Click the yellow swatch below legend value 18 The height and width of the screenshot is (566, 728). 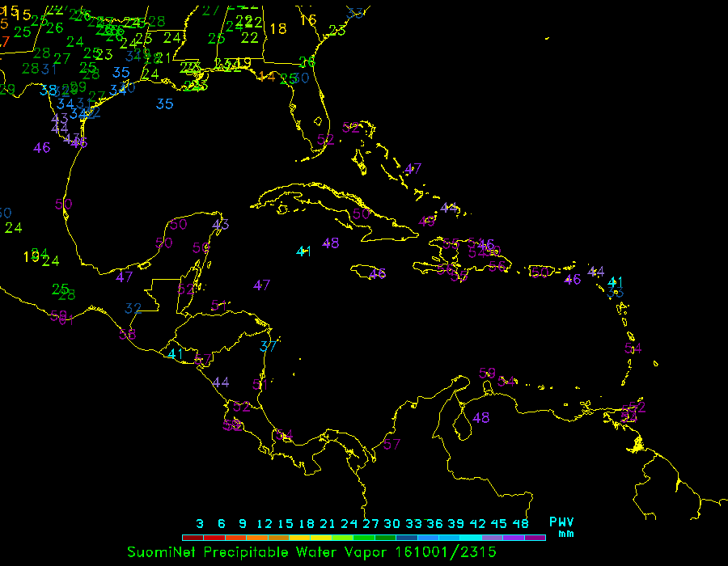[x=301, y=537]
